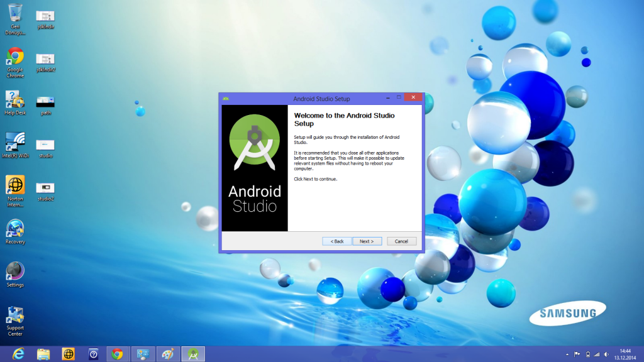Viewport: 644px width, 362px height.
Task: Open the studio installer file on desktop
Action: coord(45,145)
